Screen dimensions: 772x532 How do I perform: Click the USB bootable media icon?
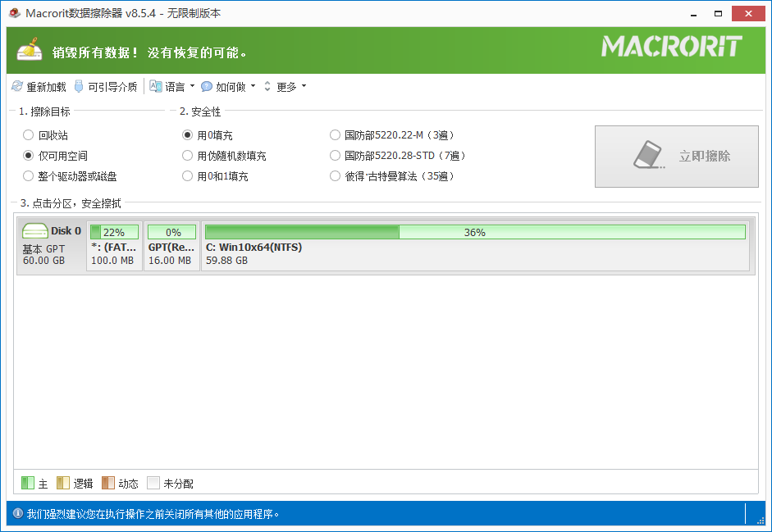[79, 87]
